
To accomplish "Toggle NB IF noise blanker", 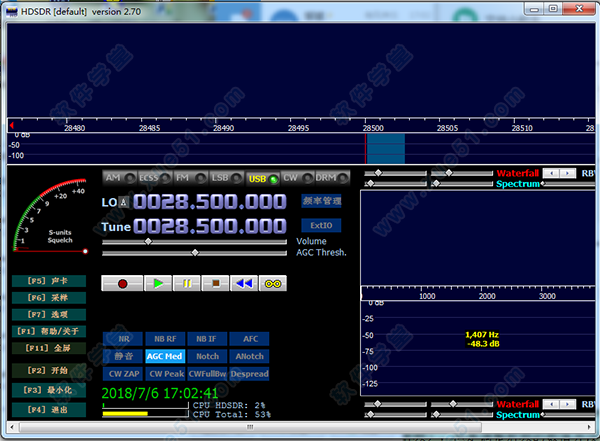I will click(207, 339).
